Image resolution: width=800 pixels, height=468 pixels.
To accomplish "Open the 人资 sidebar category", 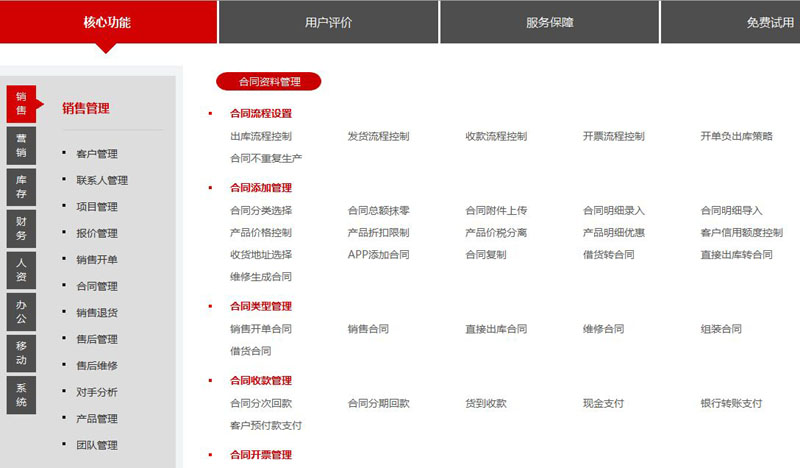I will [x=21, y=270].
